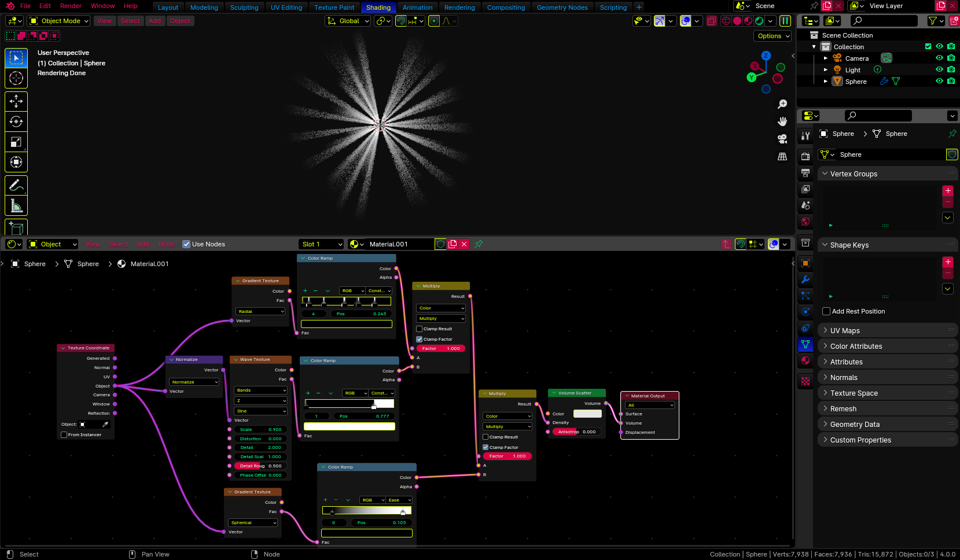This screenshot has height=560, width=960.
Task: Select the Transform tool
Action: coord(16,162)
